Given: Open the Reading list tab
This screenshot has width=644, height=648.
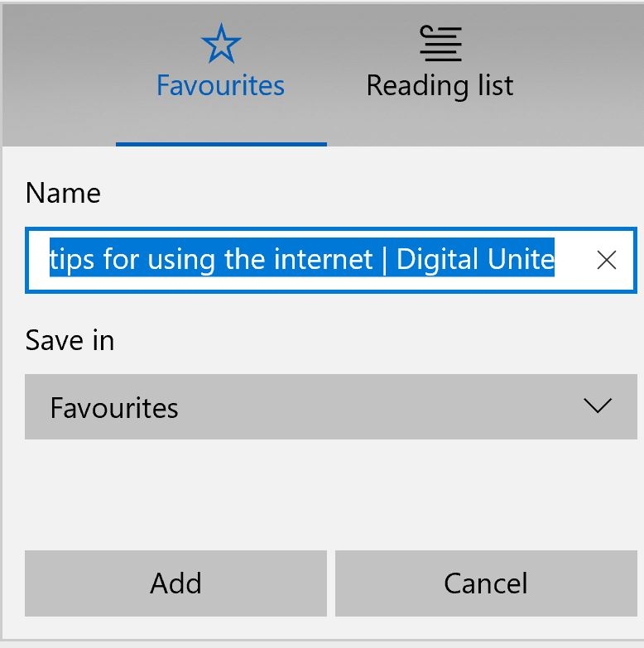Looking at the screenshot, I should pyautogui.click(x=440, y=85).
